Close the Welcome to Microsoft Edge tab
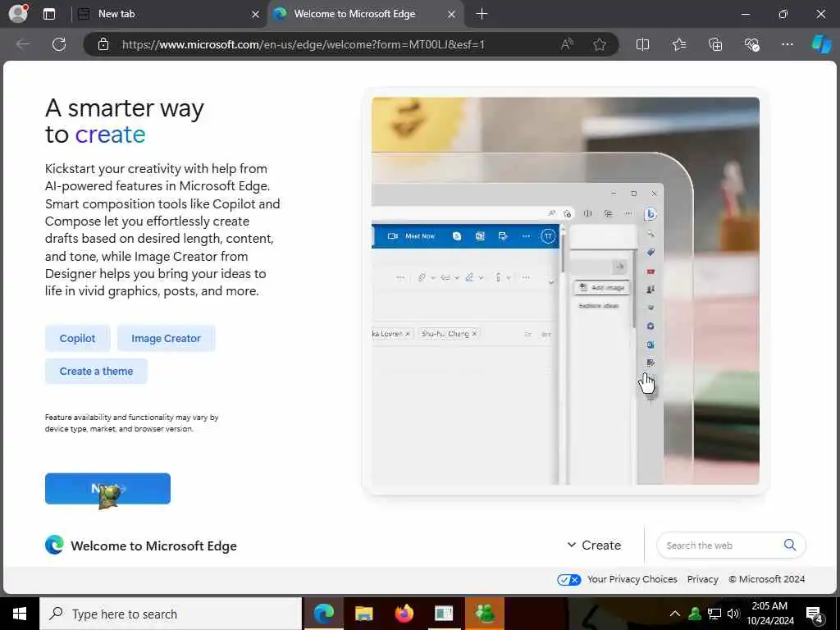The height and width of the screenshot is (630, 840). tap(452, 15)
